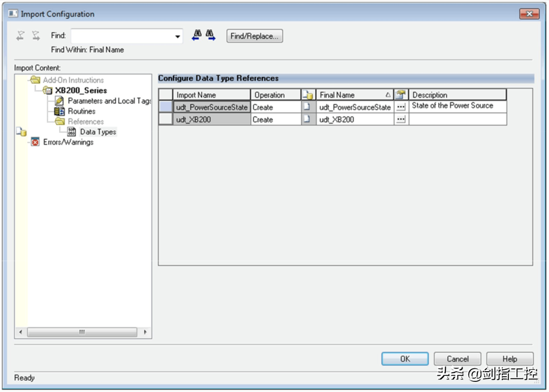Click the properties icon column header

pos(401,95)
